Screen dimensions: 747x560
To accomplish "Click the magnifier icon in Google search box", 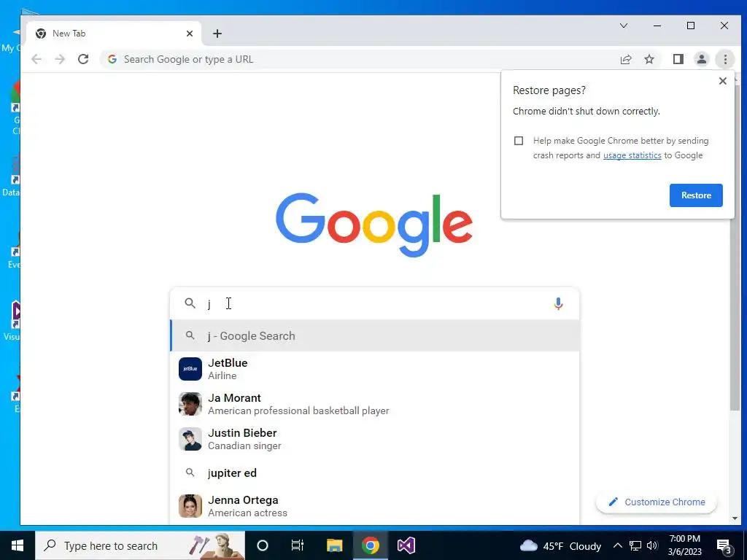I will click(x=190, y=303).
